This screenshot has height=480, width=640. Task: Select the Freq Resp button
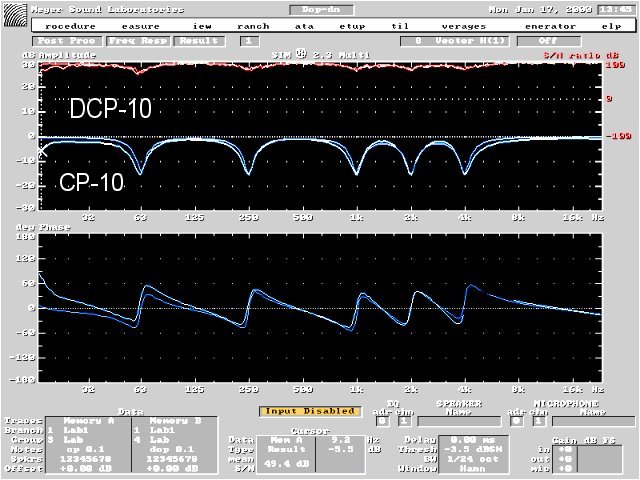click(138, 41)
